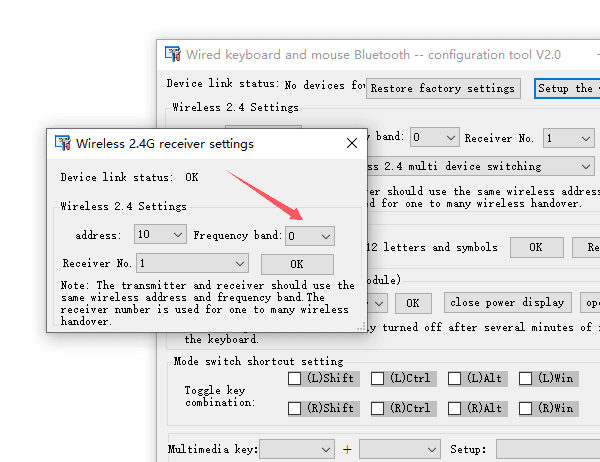Check the (L)Alt toggle key option
Viewport: 600px width, 462px height.
pos(455,378)
